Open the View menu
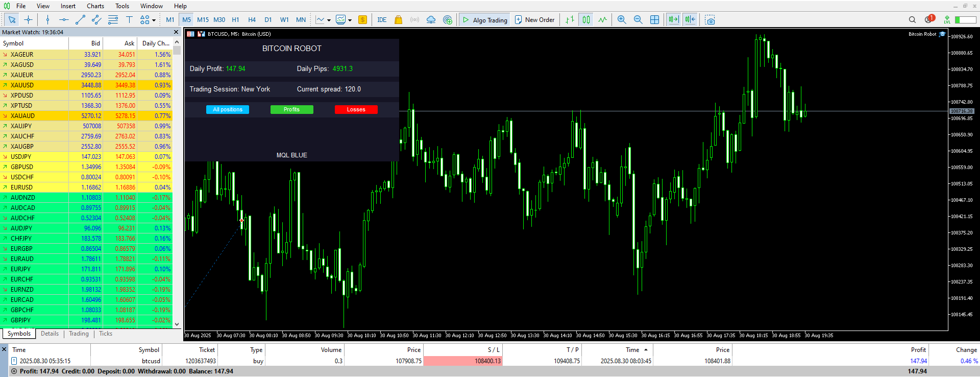980x377 pixels. (43, 6)
